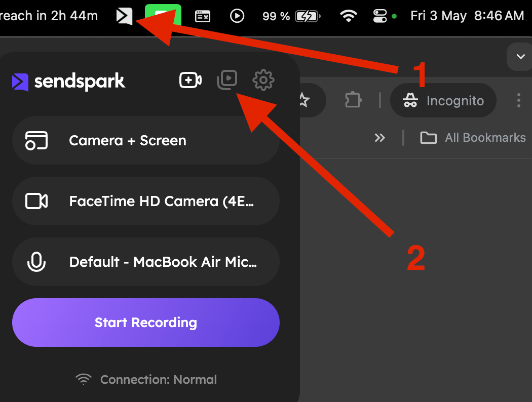Open Sendspark settings gear
Image resolution: width=532 pixels, height=402 pixels.
263,81
